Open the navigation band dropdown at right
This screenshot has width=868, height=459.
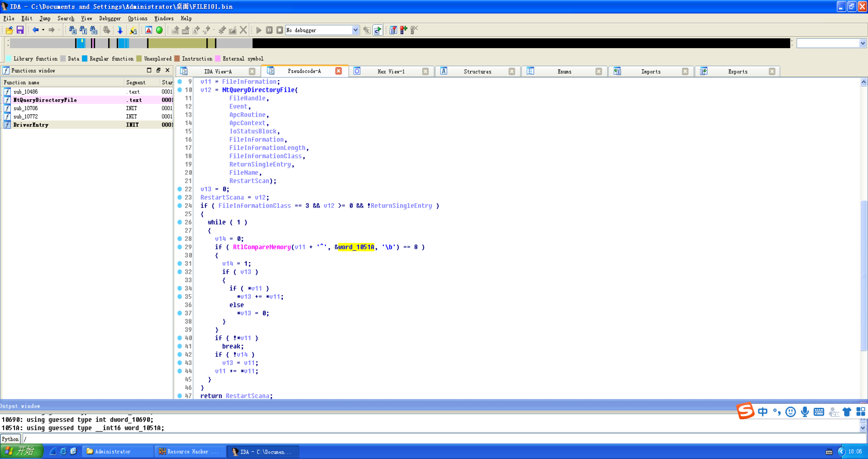click(x=862, y=43)
